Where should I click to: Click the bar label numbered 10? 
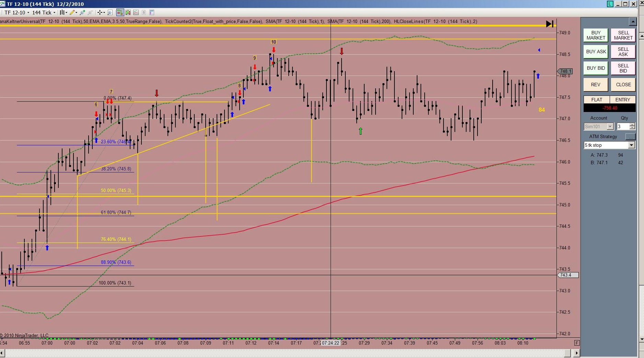tap(274, 42)
